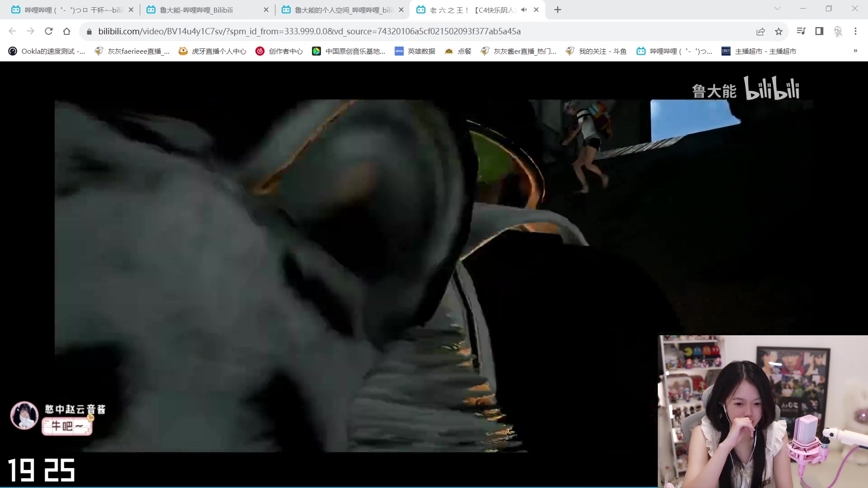Restore down the browser window
The width and height of the screenshot is (868, 488).
pyautogui.click(x=829, y=9)
